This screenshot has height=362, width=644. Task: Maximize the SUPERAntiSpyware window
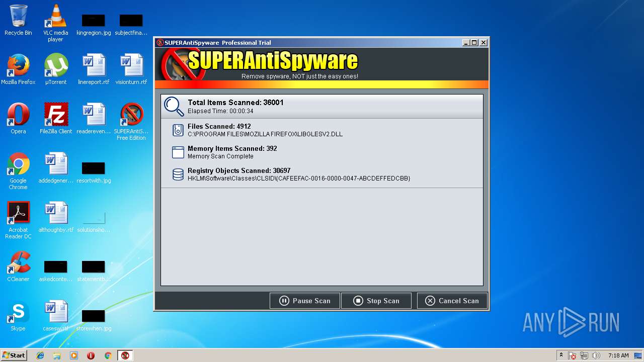pyautogui.click(x=474, y=43)
